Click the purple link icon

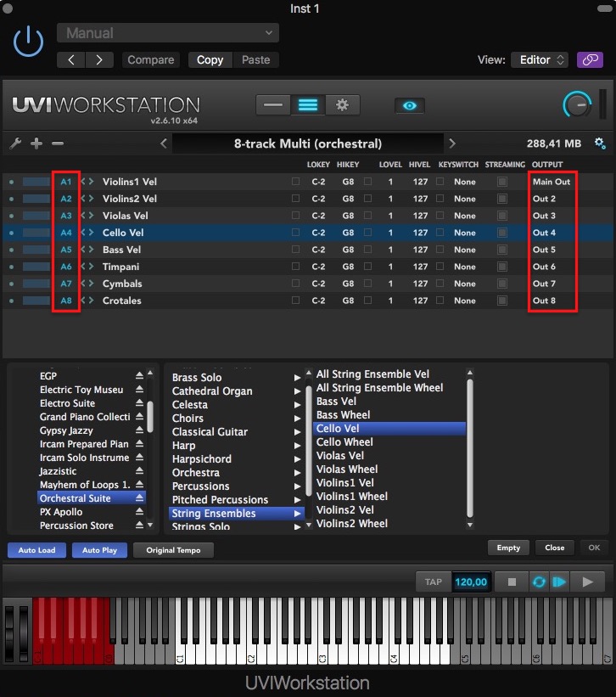pyautogui.click(x=590, y=59)
